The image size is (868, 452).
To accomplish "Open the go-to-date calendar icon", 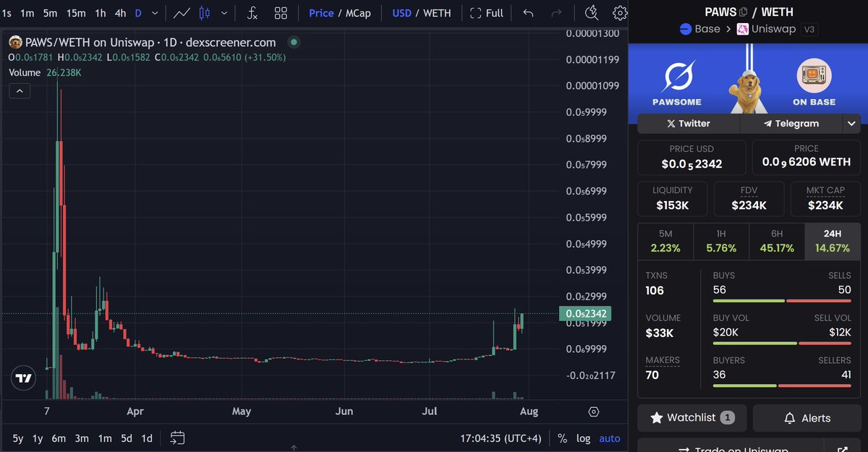I will click(178, 438).
